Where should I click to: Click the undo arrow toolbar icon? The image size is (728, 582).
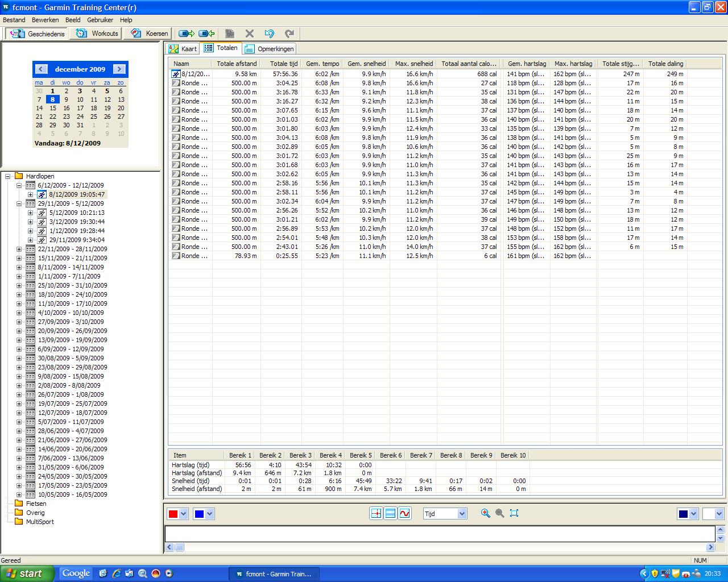click(x=270, y=34)
